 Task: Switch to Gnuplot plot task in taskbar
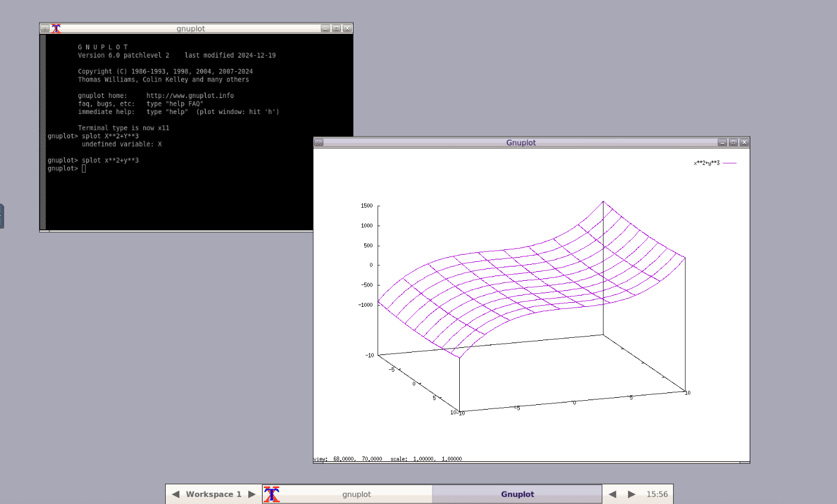click(517, 494)
